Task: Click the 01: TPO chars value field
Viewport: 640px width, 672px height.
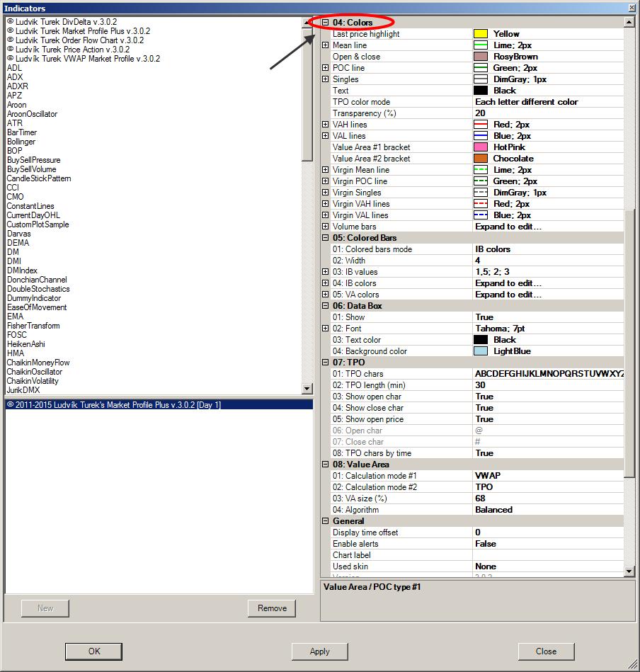Action: coord(548,374)
